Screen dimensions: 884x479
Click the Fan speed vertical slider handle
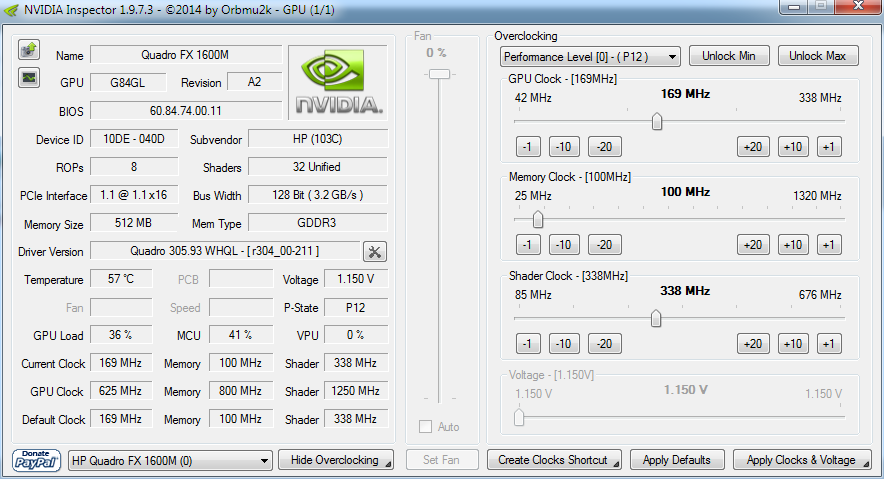tap(439, 74)
